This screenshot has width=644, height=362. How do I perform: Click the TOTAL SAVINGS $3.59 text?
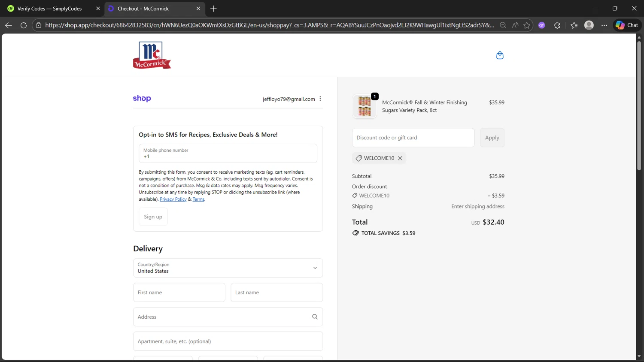click(388, 233)
